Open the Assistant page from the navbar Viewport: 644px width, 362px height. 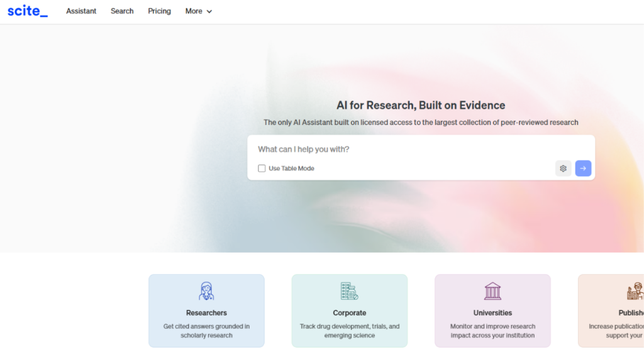tap(81, 11)
